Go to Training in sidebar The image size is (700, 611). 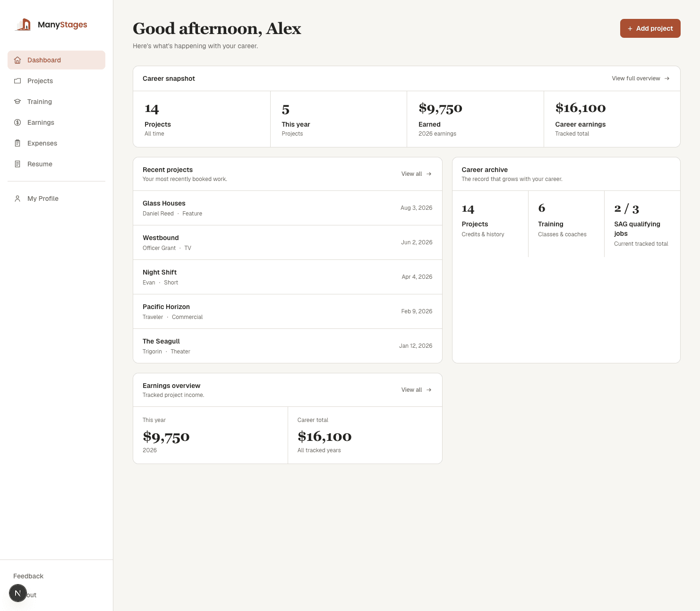[x=56, y=102]
